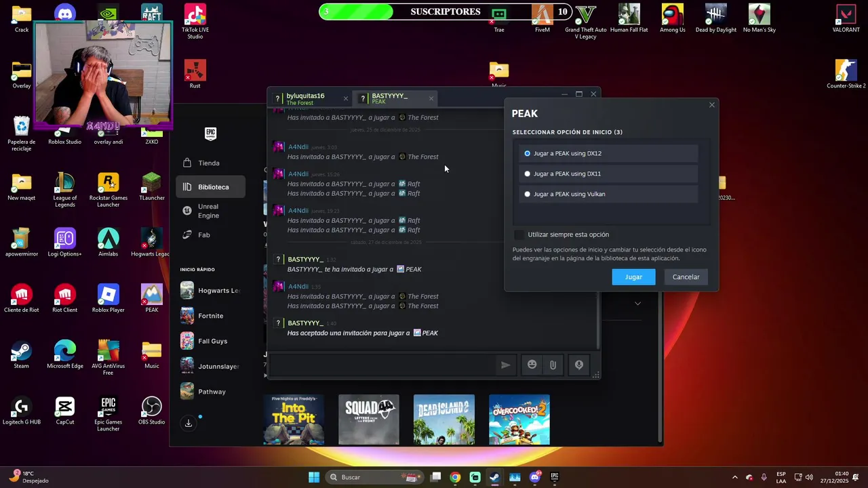The height and width of the screenshot is (488, 868).
Task: Open Microsoft Edge desktop shortcut
Action: [65, 355]
